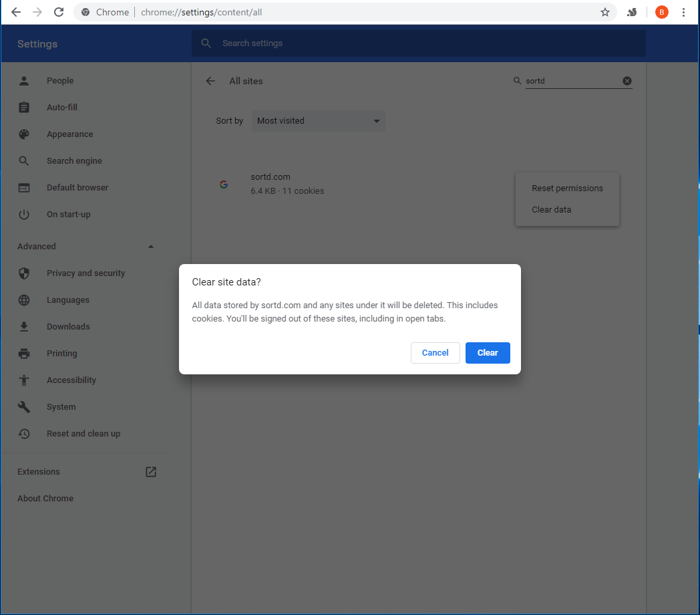Screen dimensions: 700x615
Task: Open the Chrome three-dot menu
Action: [683, 12]
